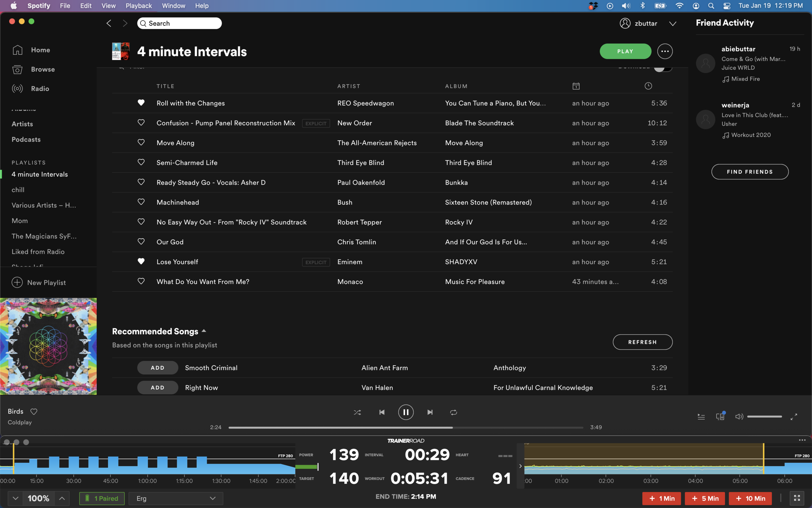Click the Bluetooth menu bar icon
Screen dimensions: 812x508
(642, 6)
